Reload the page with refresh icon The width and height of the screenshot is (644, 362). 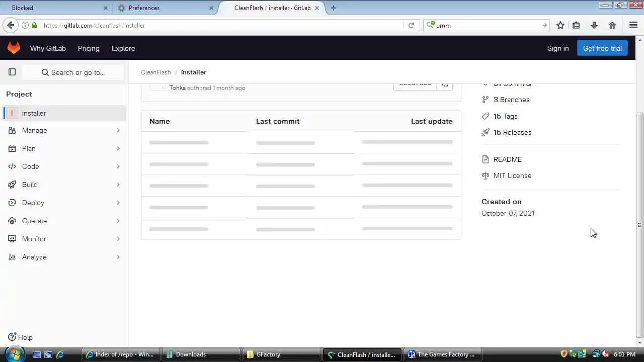click(411, 25)
